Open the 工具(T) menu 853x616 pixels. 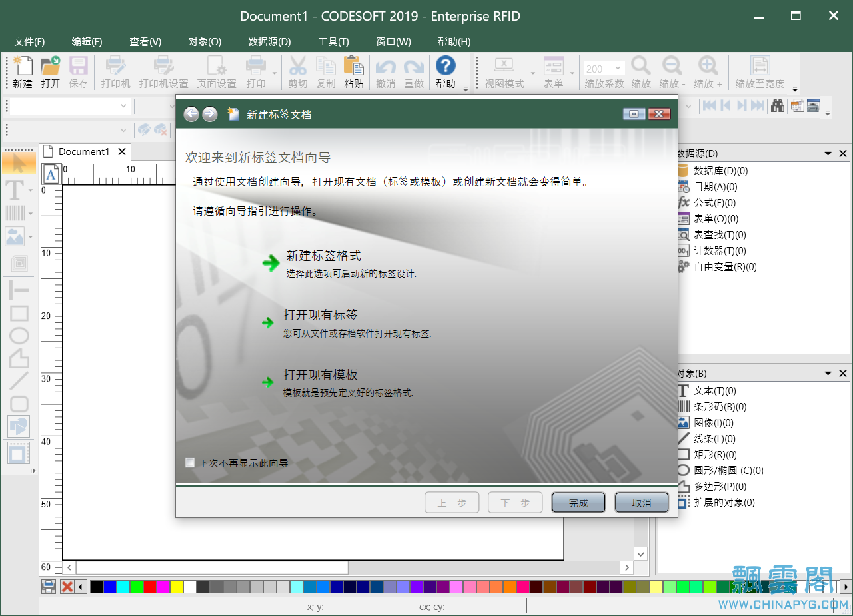(333, 41)
